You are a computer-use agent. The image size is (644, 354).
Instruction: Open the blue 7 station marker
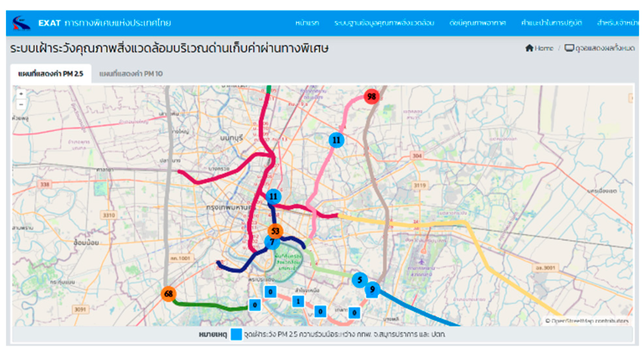coord(272,242)
